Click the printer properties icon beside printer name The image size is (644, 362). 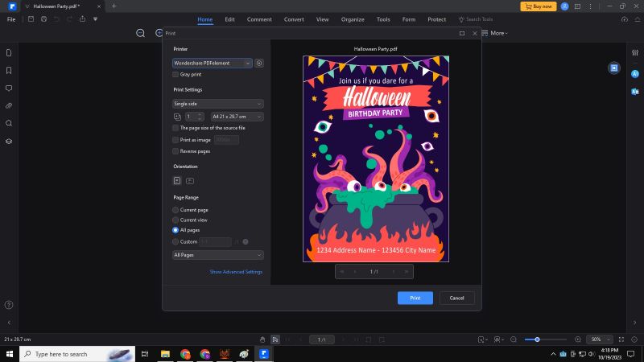[x=259, y=63]
